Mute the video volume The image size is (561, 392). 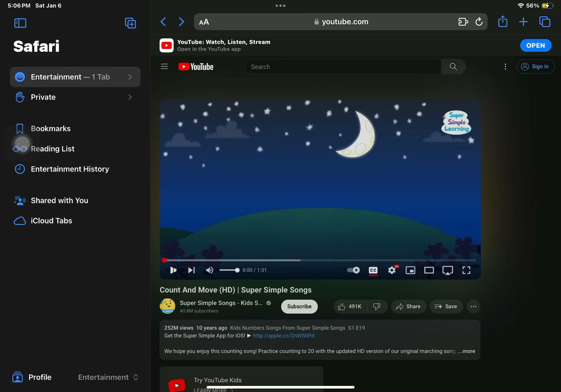(x=209, y=270)
